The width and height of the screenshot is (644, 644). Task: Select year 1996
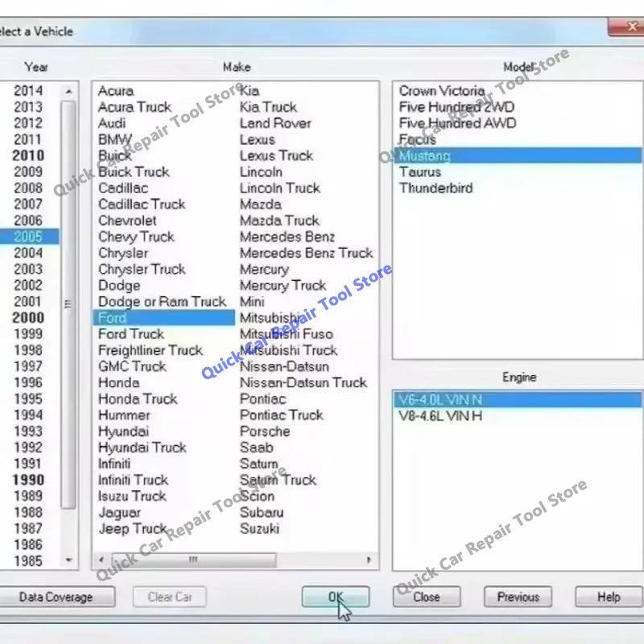tap(28, 382)
